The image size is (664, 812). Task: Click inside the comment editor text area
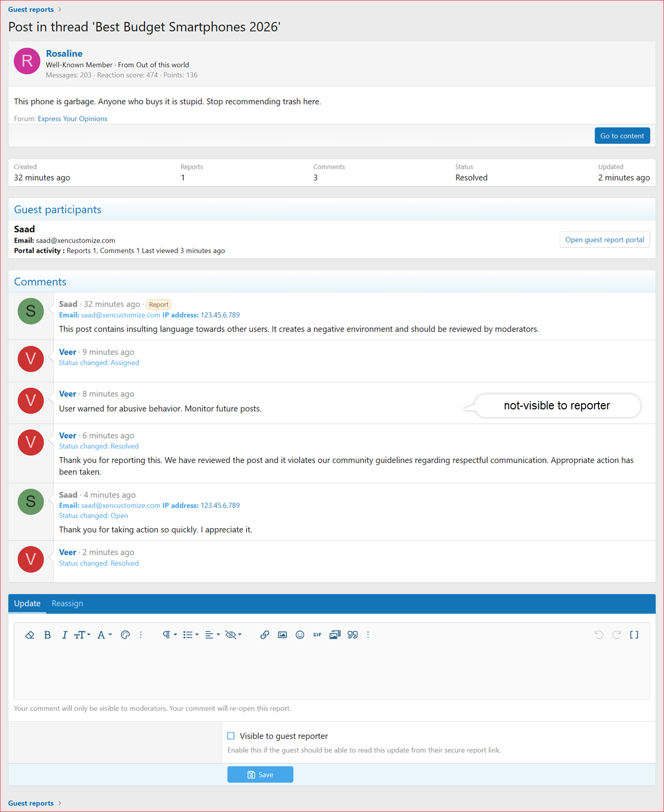coord(332,672)
